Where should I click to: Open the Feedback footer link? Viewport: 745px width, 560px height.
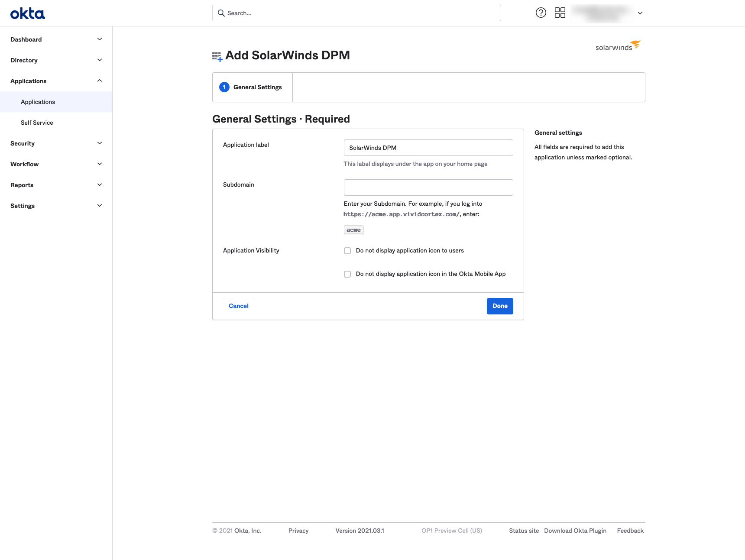point(630,531)
